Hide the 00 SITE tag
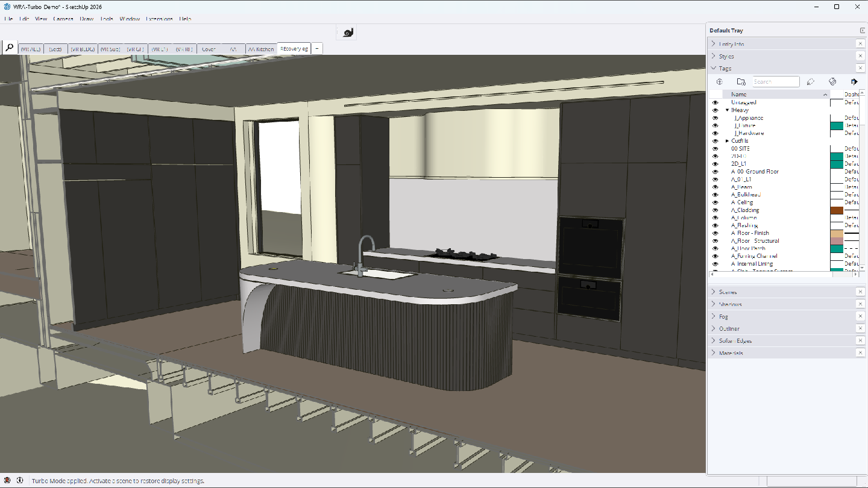This screenshot has height=488, width=868. (715, 148)
